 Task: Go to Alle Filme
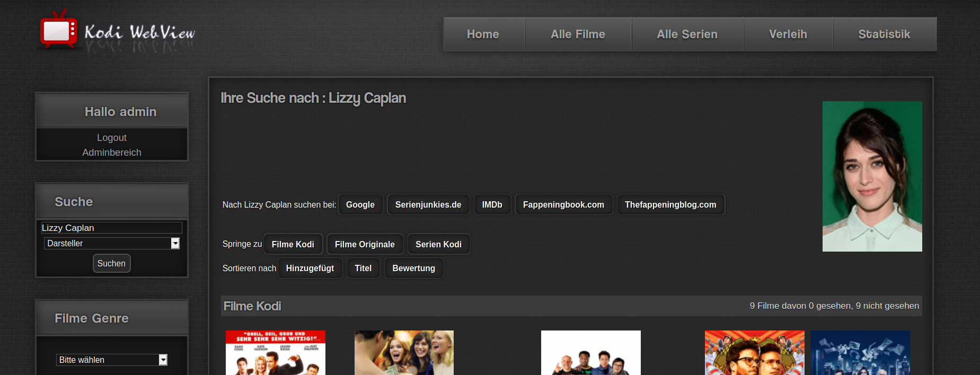point(578,34)
